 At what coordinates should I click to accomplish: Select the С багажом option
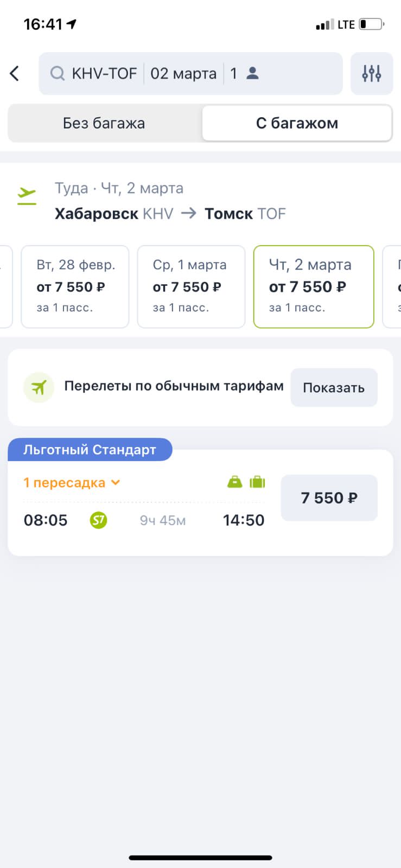tap(297, 123)
